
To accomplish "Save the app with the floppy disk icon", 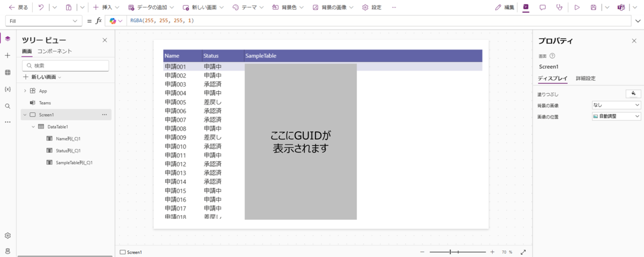I will (594, 8).
